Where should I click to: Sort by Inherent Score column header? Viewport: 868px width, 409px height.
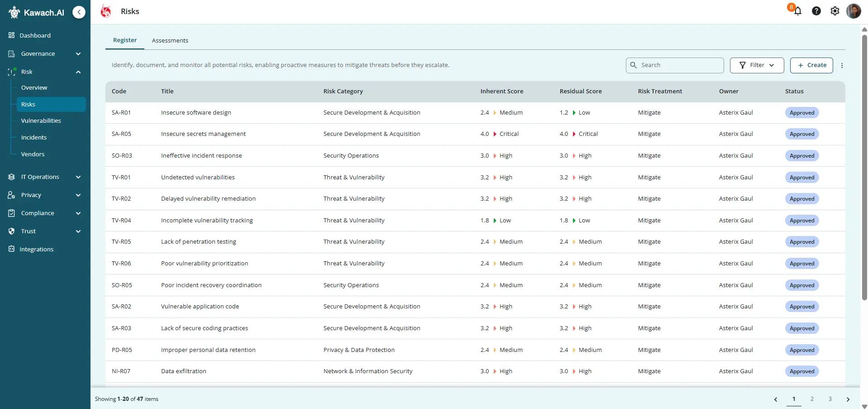click(501, 91)
